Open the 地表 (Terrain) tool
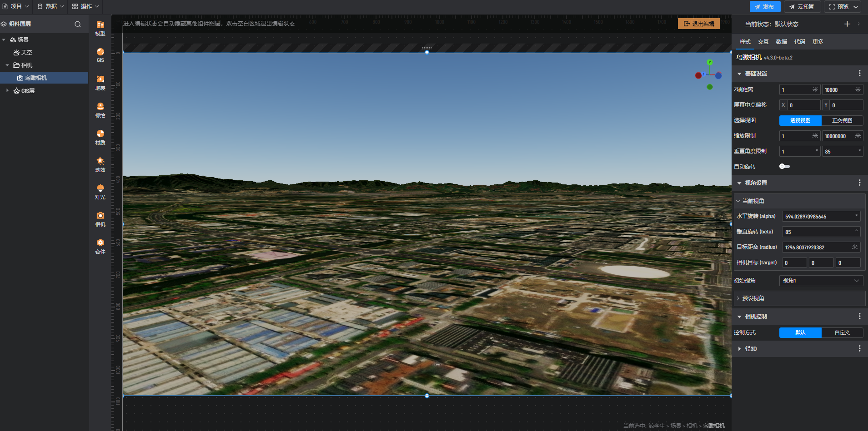The image size is (868, 431). pos(100,82)
